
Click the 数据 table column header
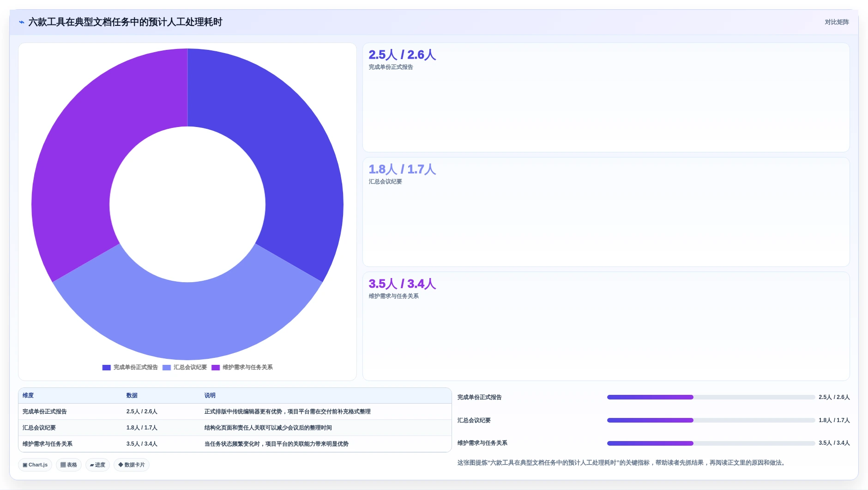click(132, 395)
